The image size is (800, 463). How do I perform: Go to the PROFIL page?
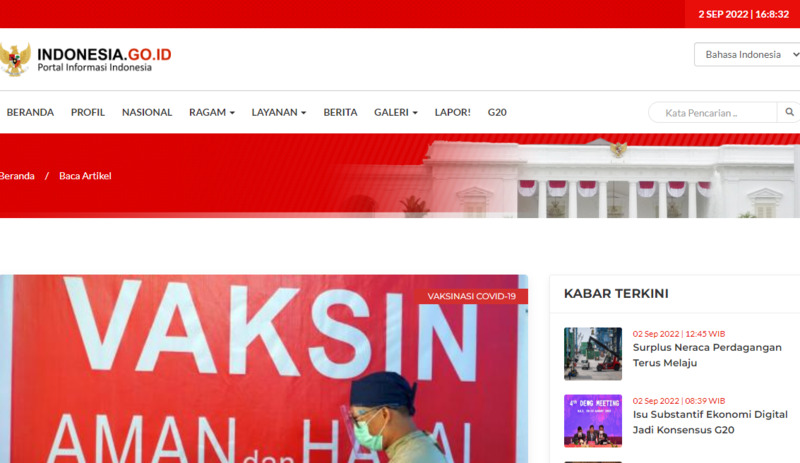coord(88,113)
